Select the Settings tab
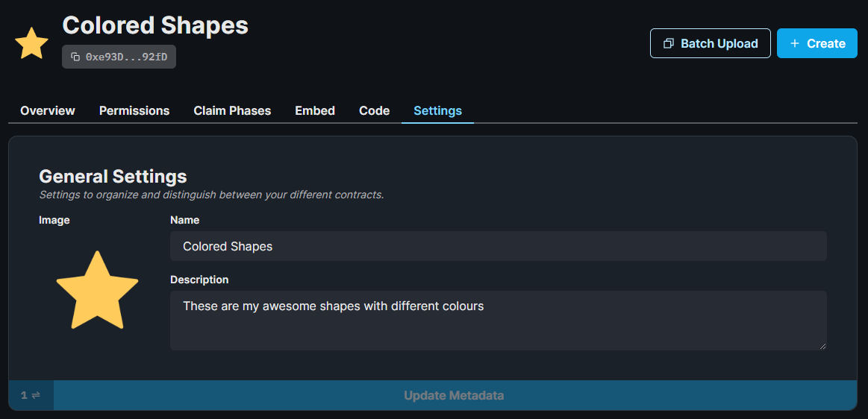This screenshot has height=419, width=868. pyautogui.click(x=437, y=110)
